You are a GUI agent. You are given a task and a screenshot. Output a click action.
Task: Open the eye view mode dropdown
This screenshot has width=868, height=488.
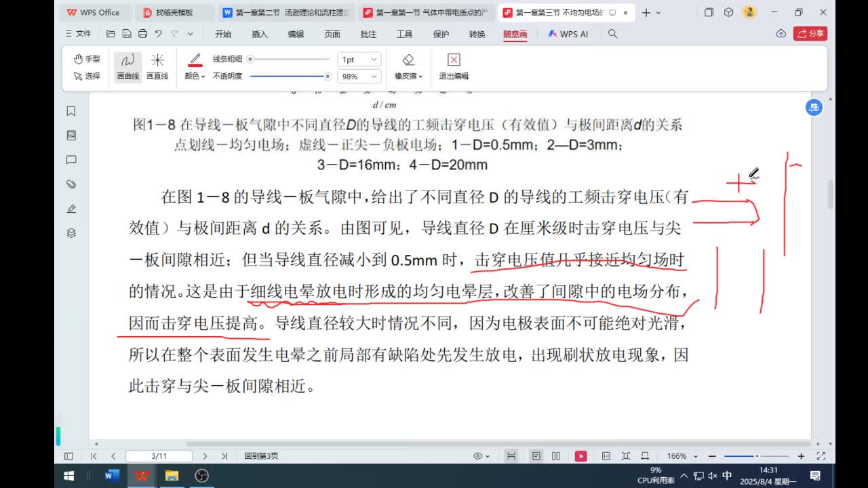pyautogui.click(x=481, y=456)
